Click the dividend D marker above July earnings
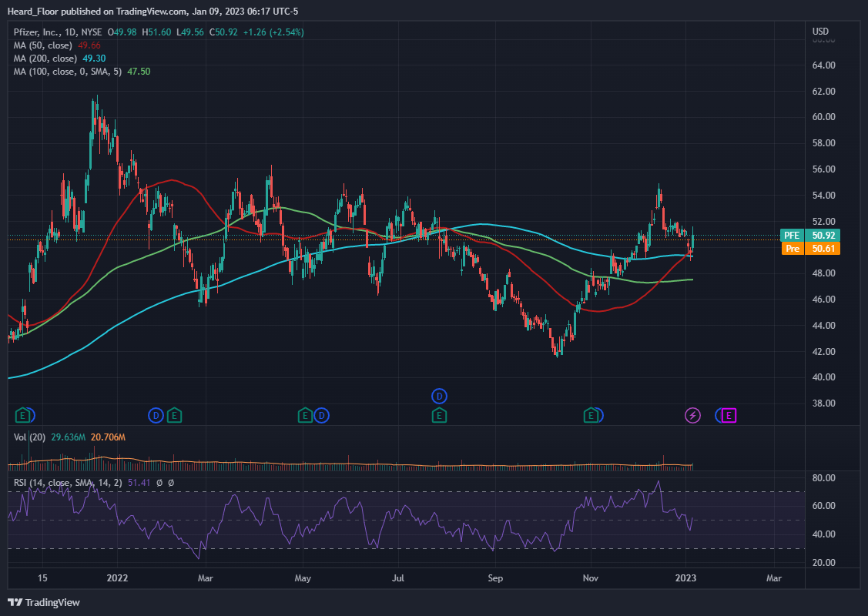This screenshot has height=616, width=868. pyautogui.click(x=439, y=396)
